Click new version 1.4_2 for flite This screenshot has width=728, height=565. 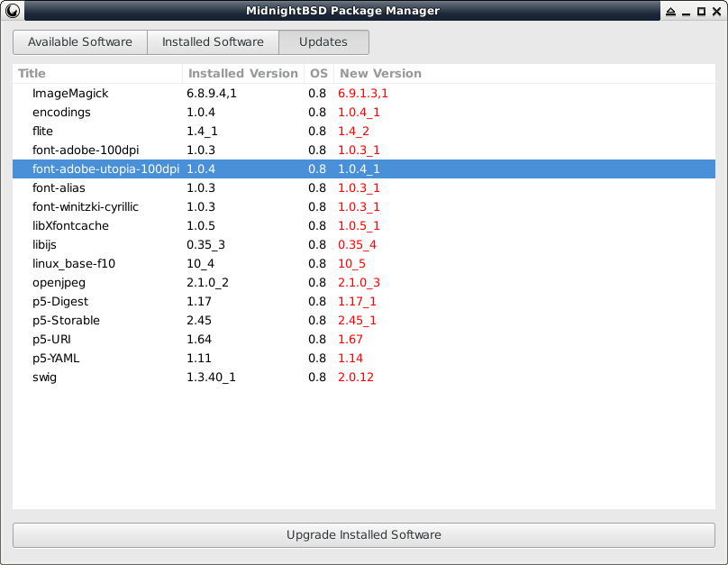(x=353, y=132)
